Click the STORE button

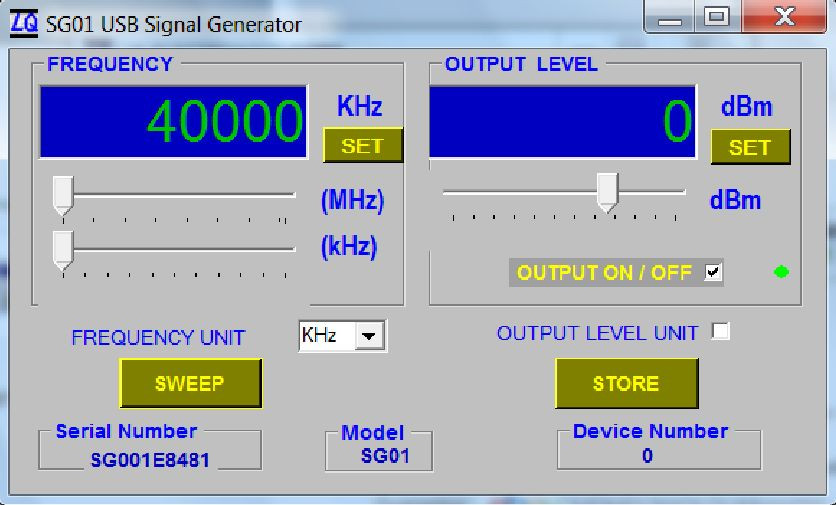click(626, 383)
